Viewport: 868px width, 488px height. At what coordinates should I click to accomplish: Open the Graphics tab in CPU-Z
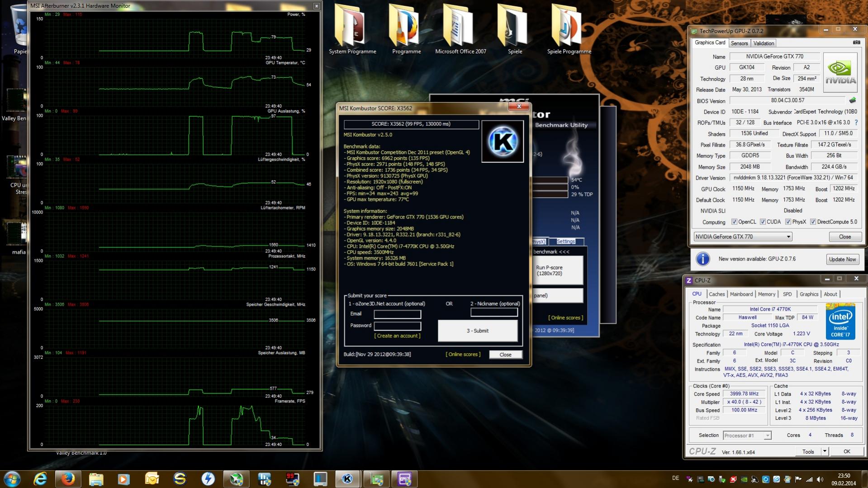pos(809,294)
